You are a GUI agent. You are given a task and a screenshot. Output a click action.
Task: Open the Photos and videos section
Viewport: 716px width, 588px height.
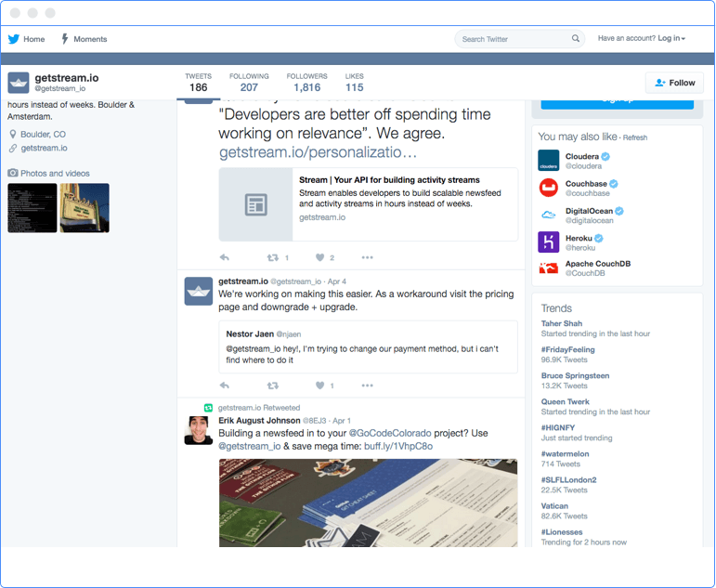pyautogui.click(x=55, y=173)
